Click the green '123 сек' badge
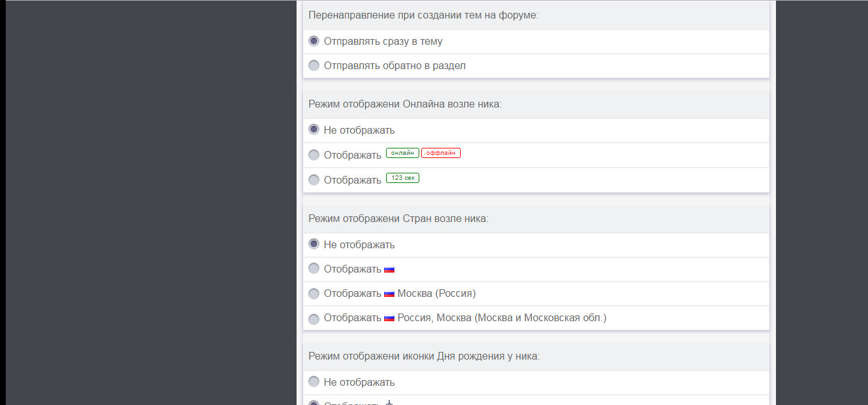The width and height of the screenshot is (868, 405). (402, 178)
